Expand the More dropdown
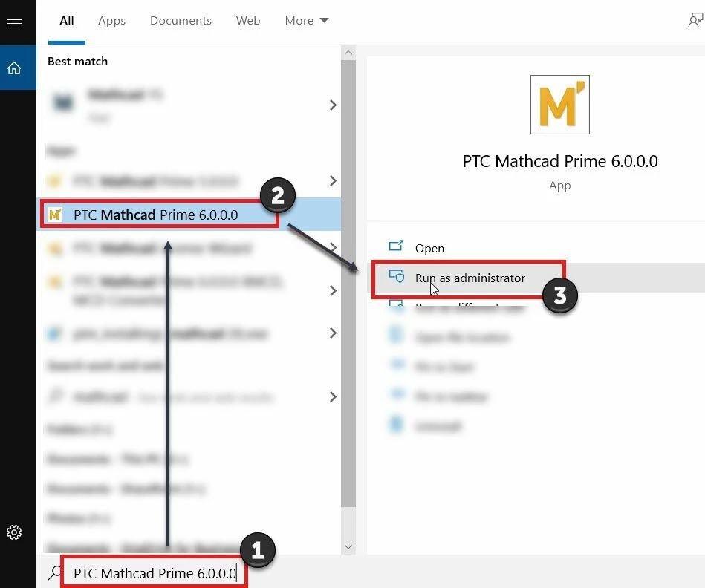The image size is (705, 588). [307, 21]
